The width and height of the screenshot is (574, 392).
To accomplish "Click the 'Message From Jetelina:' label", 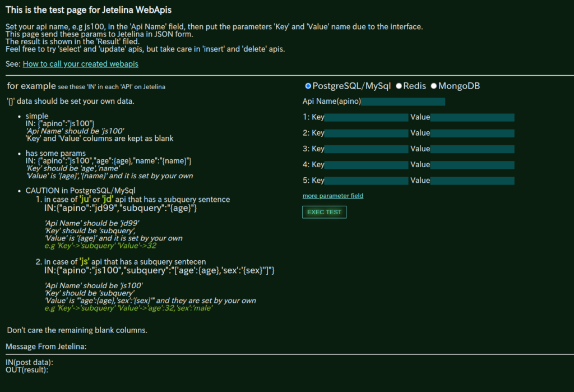I will click(x=46, y=347).
